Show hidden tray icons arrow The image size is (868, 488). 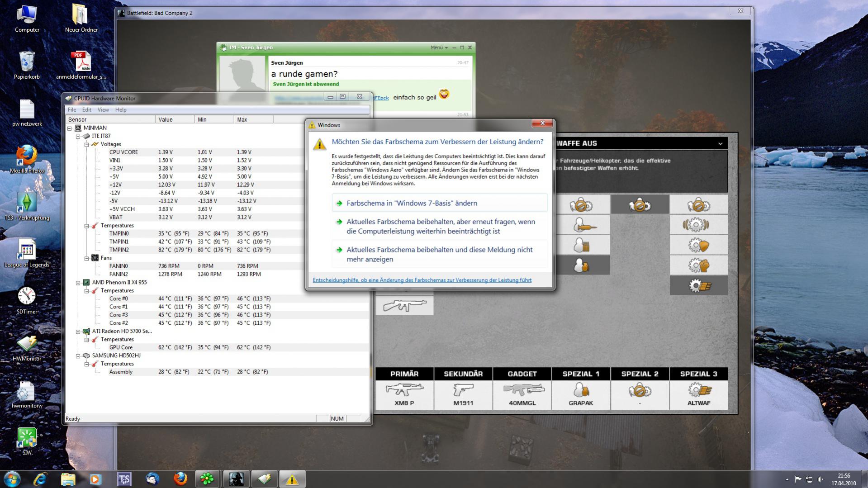tap(787, 479)
